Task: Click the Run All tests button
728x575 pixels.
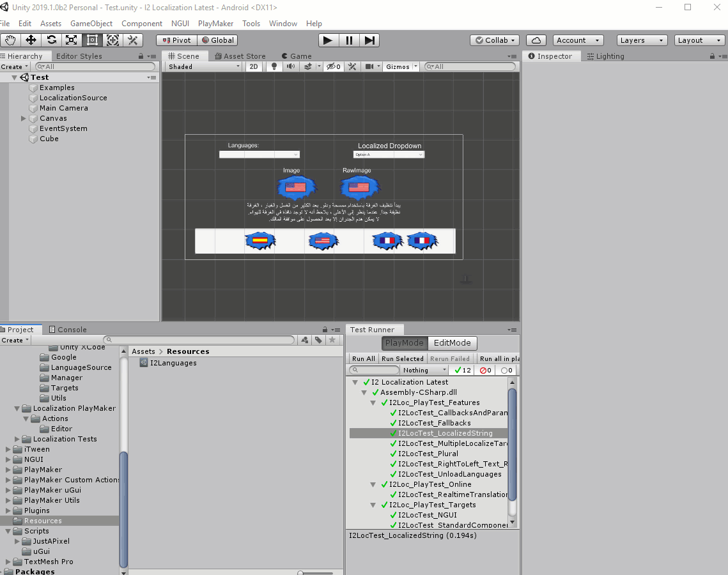Action: [364, 359]
